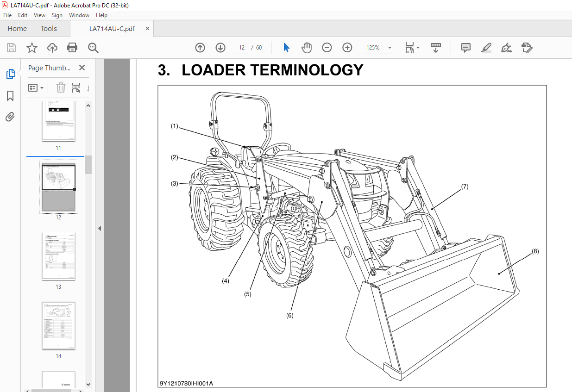The height and width of the screenshot is (392, 572).
Task: Go to the next page
Action: pos(220,48)
